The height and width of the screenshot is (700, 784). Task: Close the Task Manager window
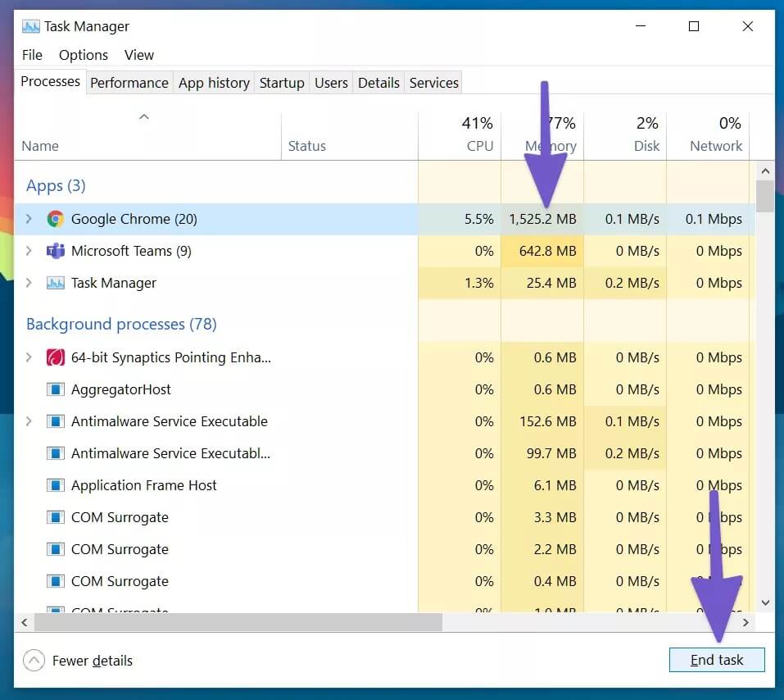pos(747,26)
